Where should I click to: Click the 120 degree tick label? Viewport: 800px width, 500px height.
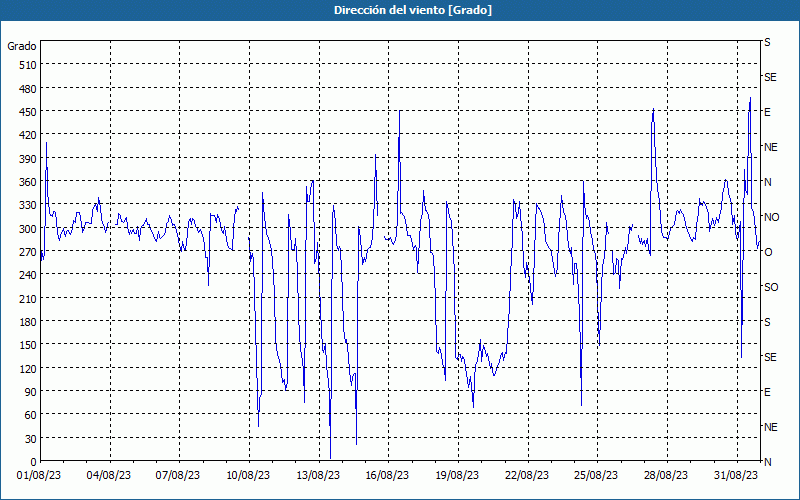(28, 368)
